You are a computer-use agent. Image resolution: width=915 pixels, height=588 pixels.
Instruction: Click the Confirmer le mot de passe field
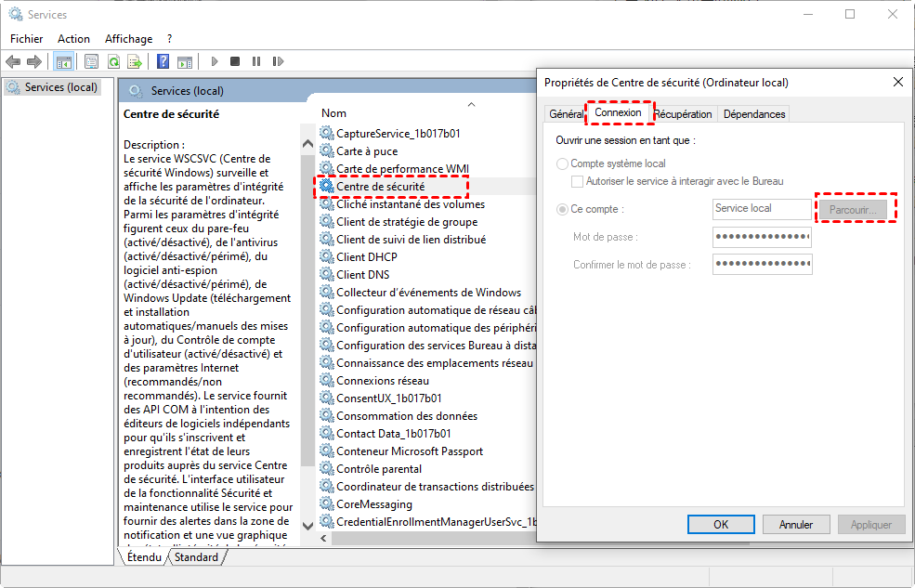point(762,264)
